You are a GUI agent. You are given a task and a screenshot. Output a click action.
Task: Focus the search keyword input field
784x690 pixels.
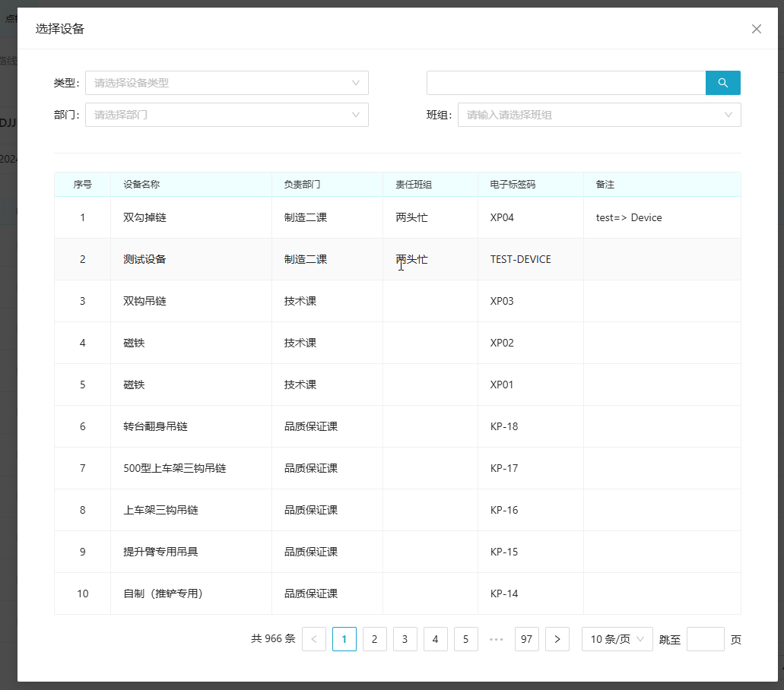tap(566, 83)
